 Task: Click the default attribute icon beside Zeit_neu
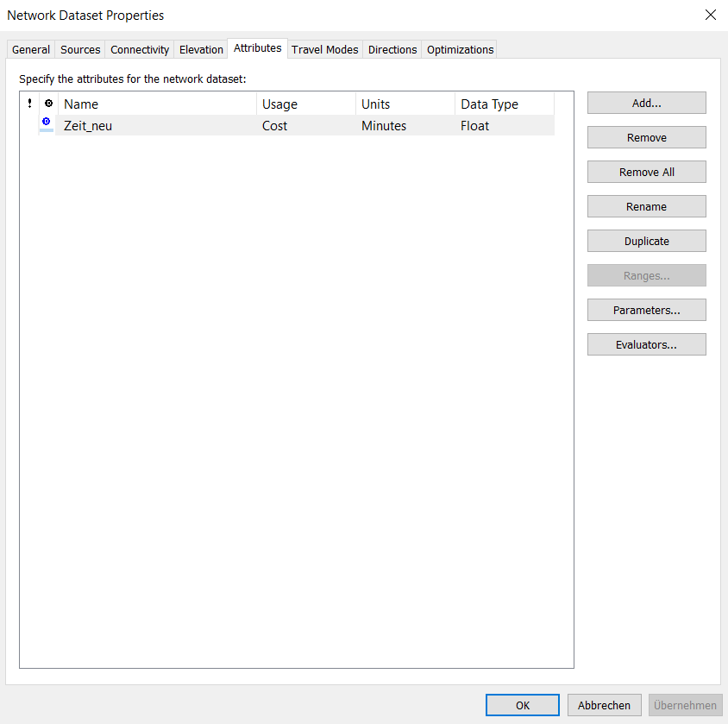47,123
